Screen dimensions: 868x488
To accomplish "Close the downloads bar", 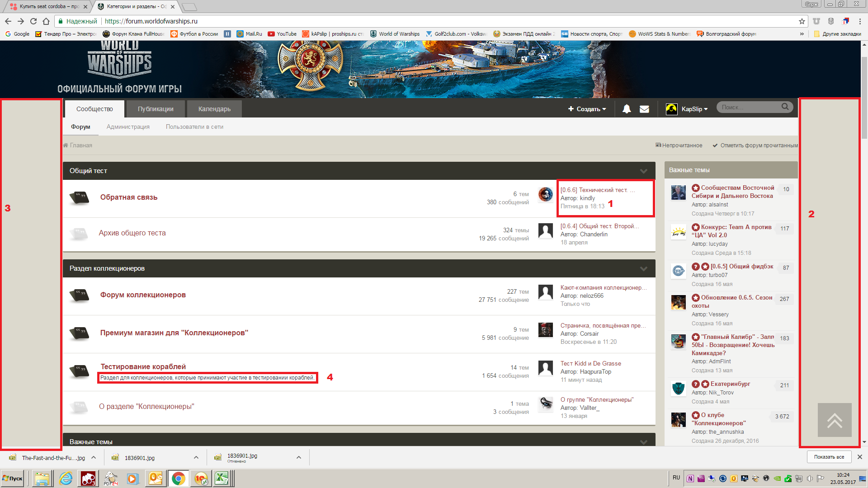I will click(860, 457).
